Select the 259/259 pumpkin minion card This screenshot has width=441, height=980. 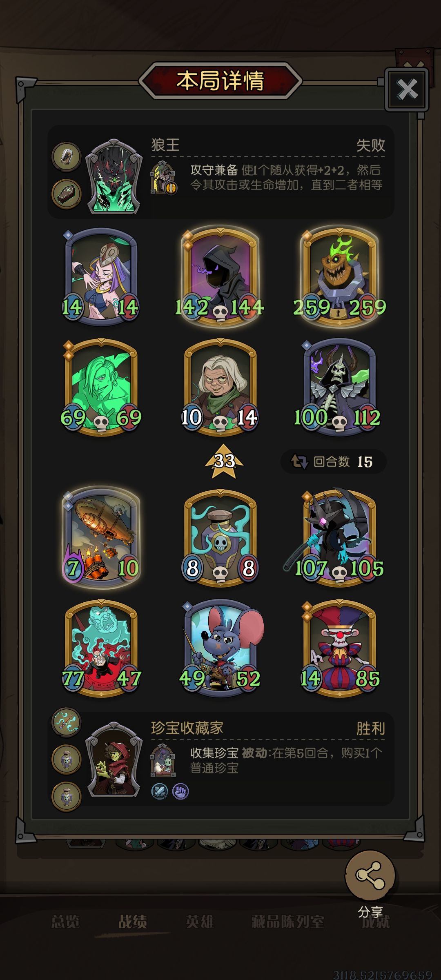[340, 277]
